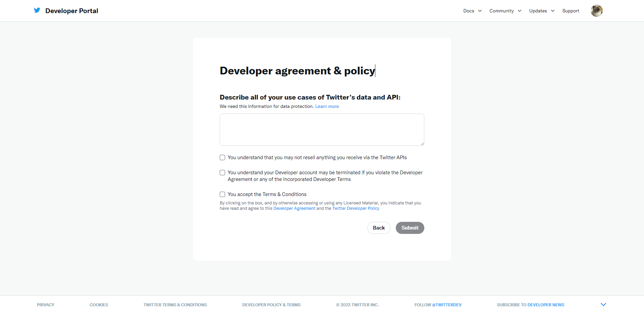Open the Developer Agreement link
This screenshot has width=644, height=314.
[294, 208]
